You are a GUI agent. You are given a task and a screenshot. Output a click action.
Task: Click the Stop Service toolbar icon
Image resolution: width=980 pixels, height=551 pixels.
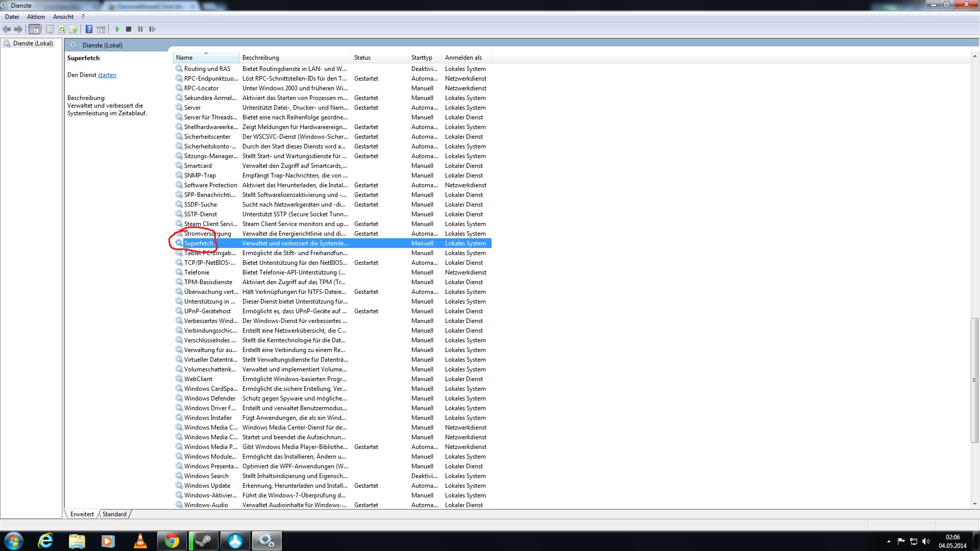tap(129, 29)
